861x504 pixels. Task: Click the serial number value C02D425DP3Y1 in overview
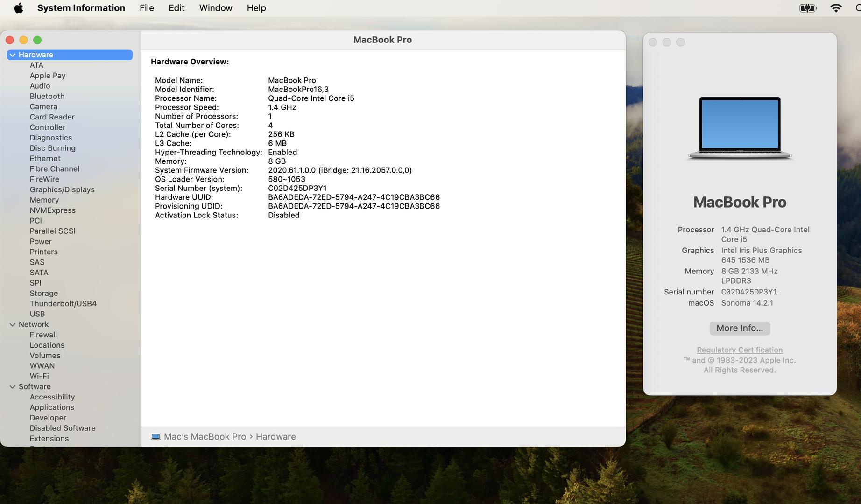pyautogui.click(x=297, y=189)
